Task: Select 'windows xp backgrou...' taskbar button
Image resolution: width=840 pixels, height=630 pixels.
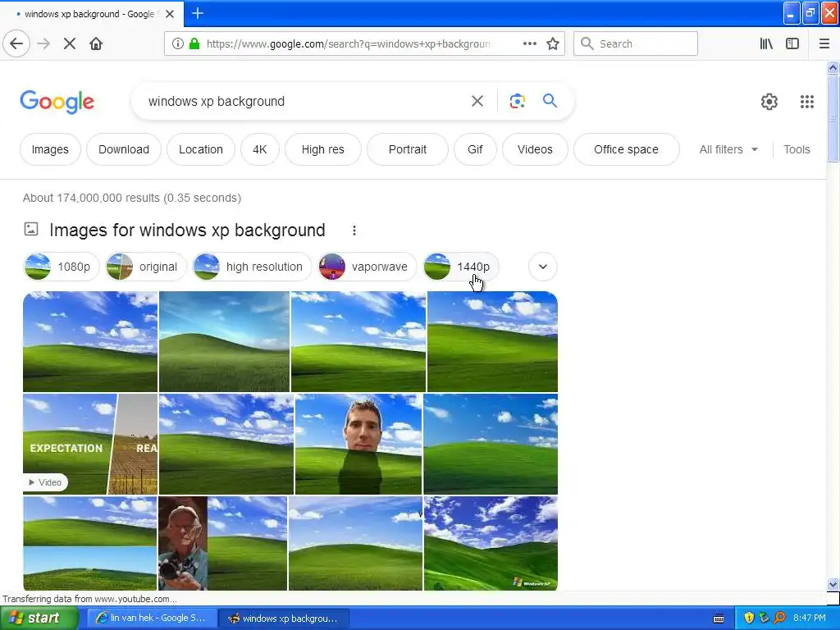Action: pyautogui.click(x=284, y=619)
